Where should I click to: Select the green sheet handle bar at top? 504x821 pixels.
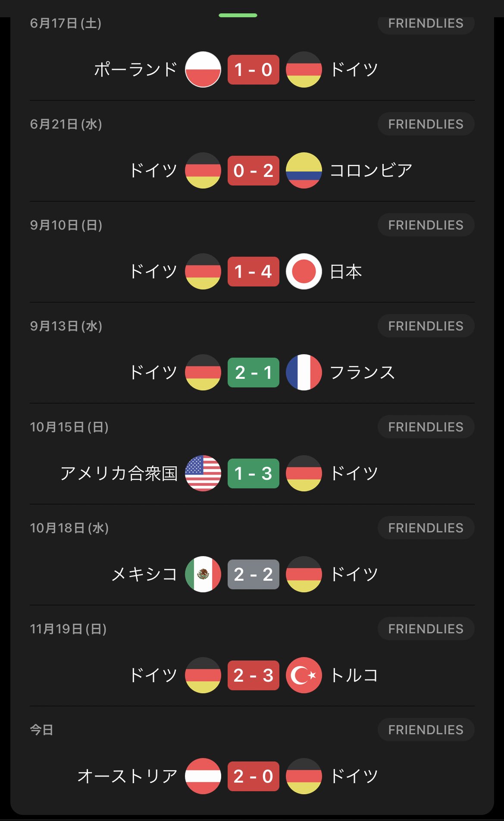pyautogui.click(x=238, y=15)
